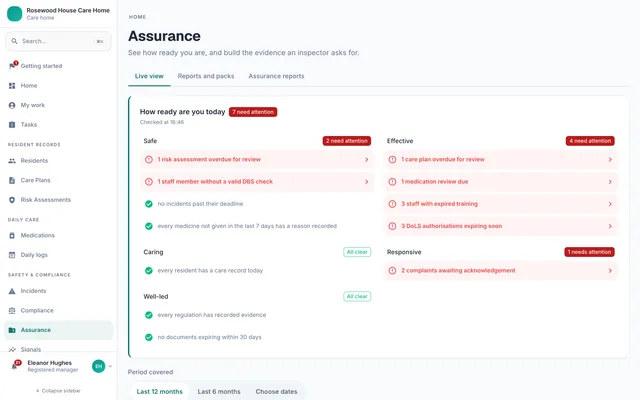The image size is (640, 400).
Task: Click Responsive 1 needs attention badge
Action: point(589,252)
